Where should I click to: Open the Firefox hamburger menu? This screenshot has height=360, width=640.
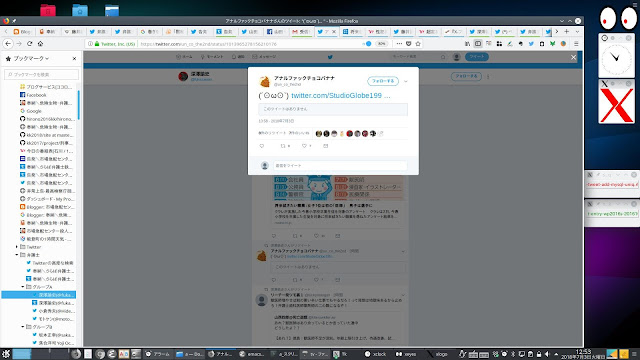click(576, 44)
